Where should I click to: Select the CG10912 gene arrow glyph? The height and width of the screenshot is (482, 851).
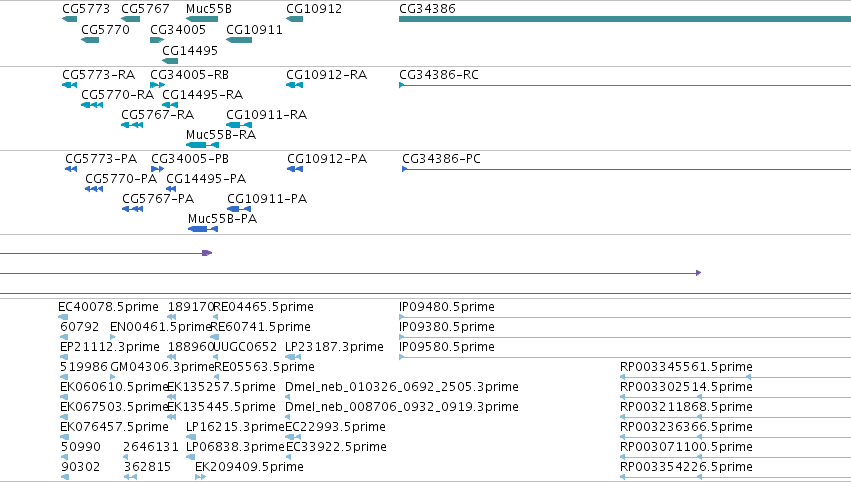[295, 19]
